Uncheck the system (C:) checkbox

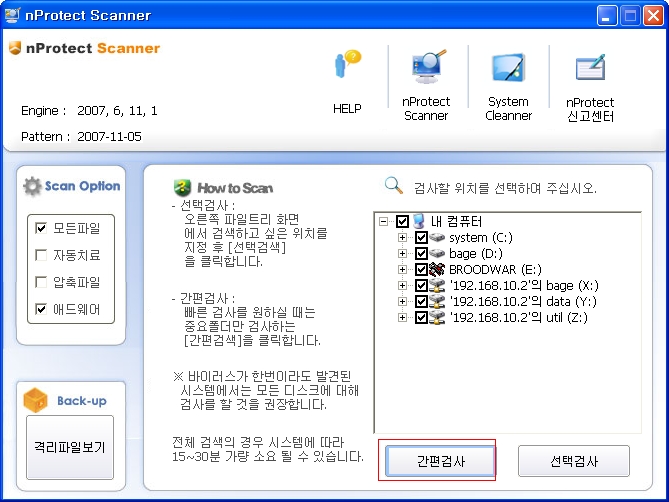point(421,237)
